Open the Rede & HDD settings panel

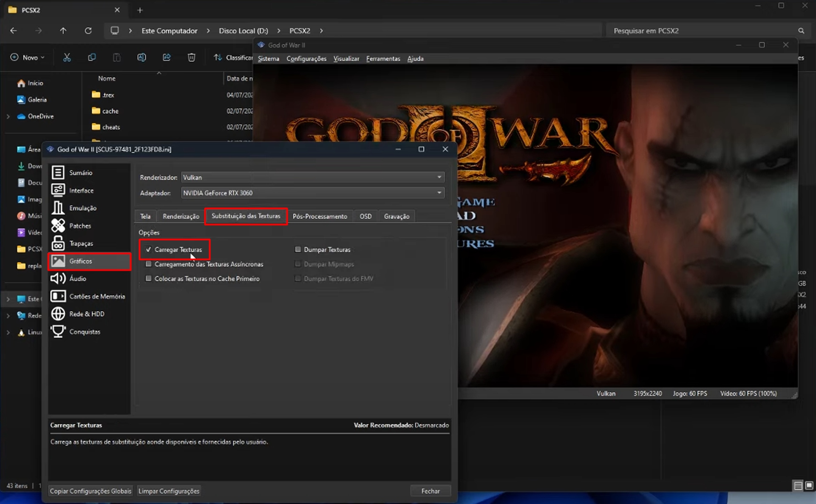point(86,314)
